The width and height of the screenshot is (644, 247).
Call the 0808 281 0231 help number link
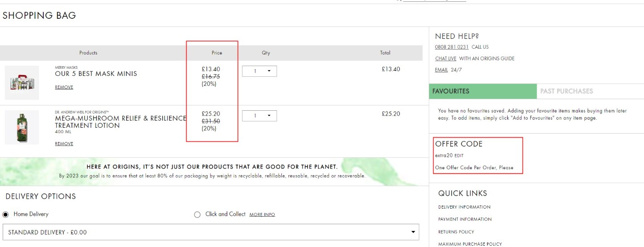tap(452, 47)
